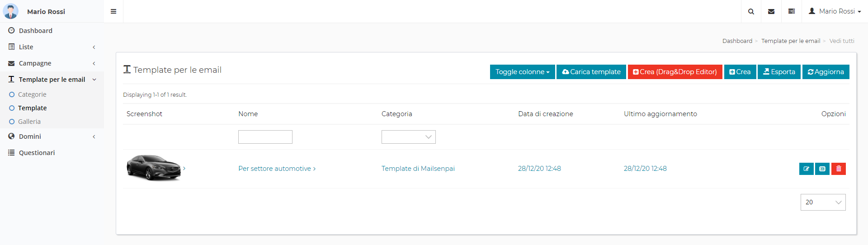The height and width of the screenshot is (245, 868).
Task: Open Toggle colonne dropdown
Action: [x=522, y=72]
